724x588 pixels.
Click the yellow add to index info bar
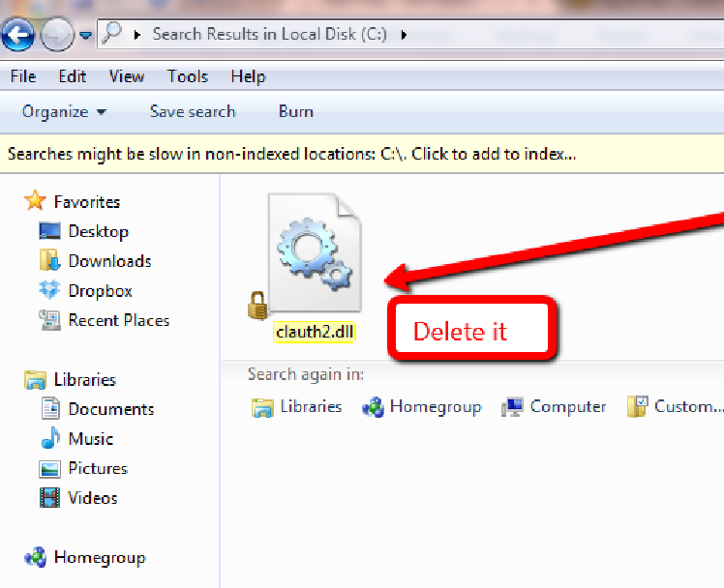click(x=292, y=154)
